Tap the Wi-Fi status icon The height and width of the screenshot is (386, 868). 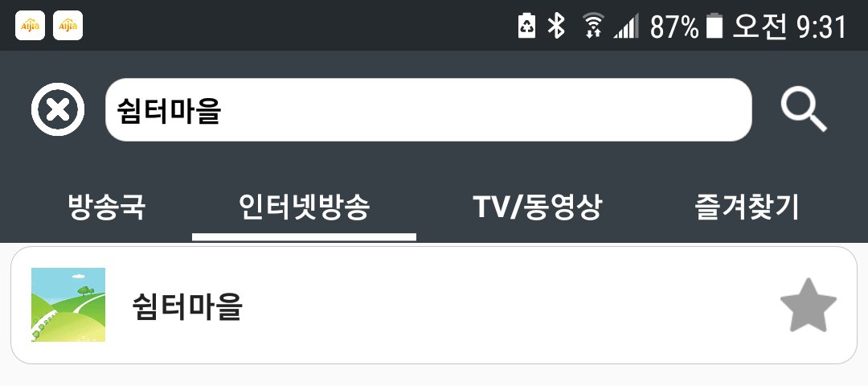point(593,26)
